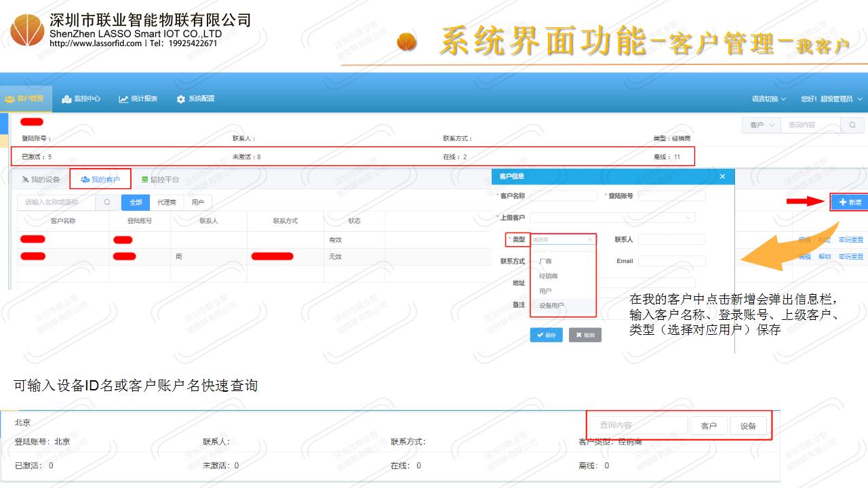
Task: Click the search magnifier beside the name filter
Action: tap(107, 202)
